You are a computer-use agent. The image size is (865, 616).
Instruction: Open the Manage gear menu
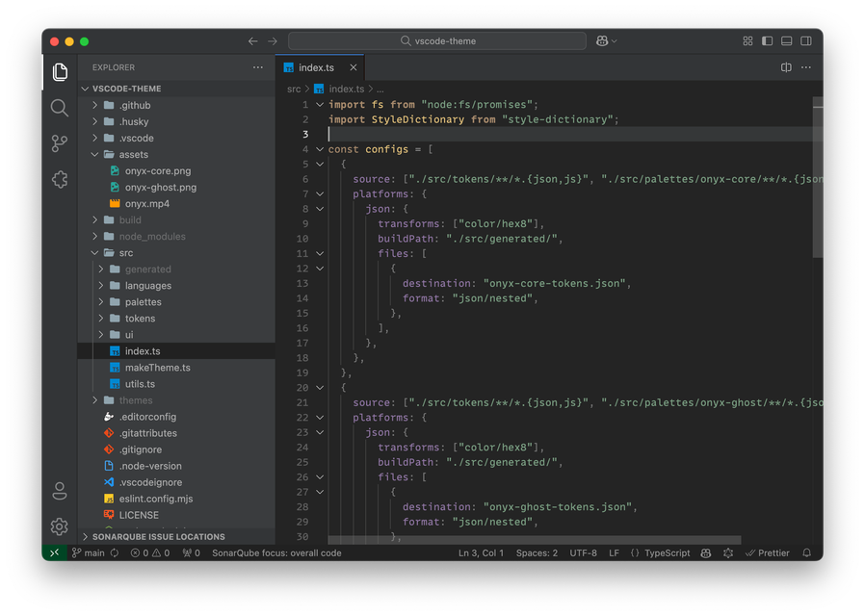60,526
